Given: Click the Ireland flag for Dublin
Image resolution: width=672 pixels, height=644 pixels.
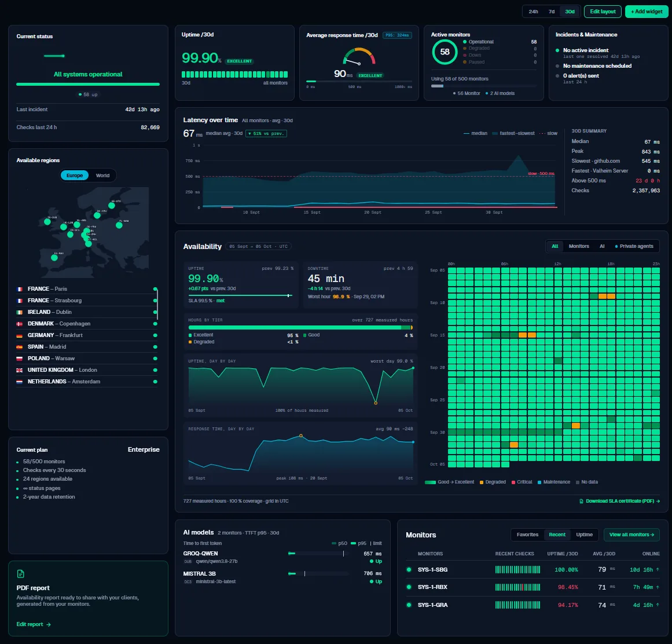Looking at the screenshot, I should click(19, 312).
